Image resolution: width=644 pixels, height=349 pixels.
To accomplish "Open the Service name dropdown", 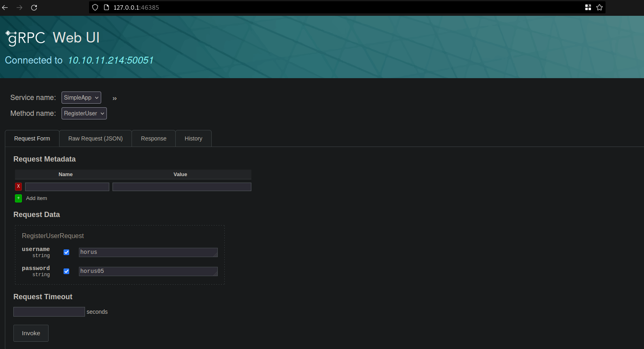I will point(81,98).
